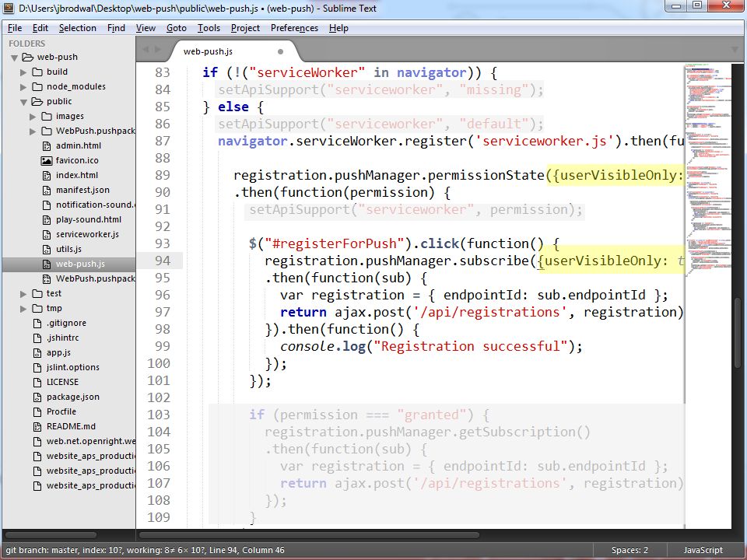Change syntax via JavaScript status label
Image resolution: width=747 pixels, height=560 pixels.
pos(703,550)
